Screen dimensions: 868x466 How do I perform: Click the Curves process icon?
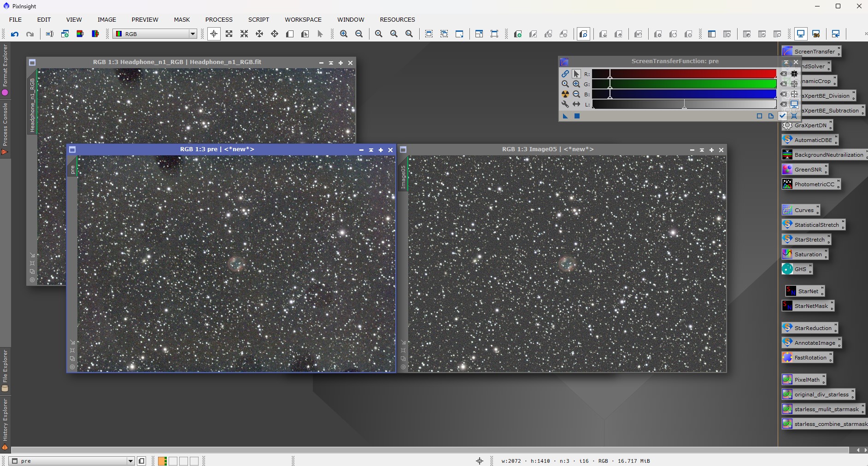[x=800, y=210]
